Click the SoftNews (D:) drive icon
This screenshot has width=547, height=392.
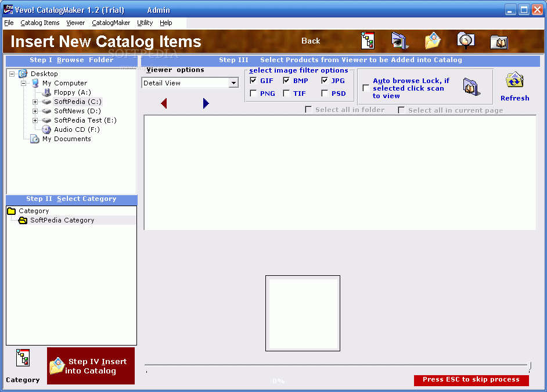pyautogui.click(x=46, y=111)
